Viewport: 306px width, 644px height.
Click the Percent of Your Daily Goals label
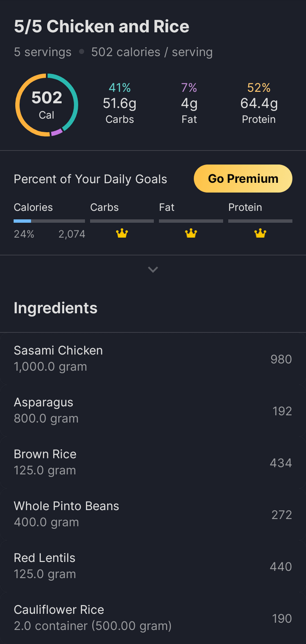click(x=90, y=179)
